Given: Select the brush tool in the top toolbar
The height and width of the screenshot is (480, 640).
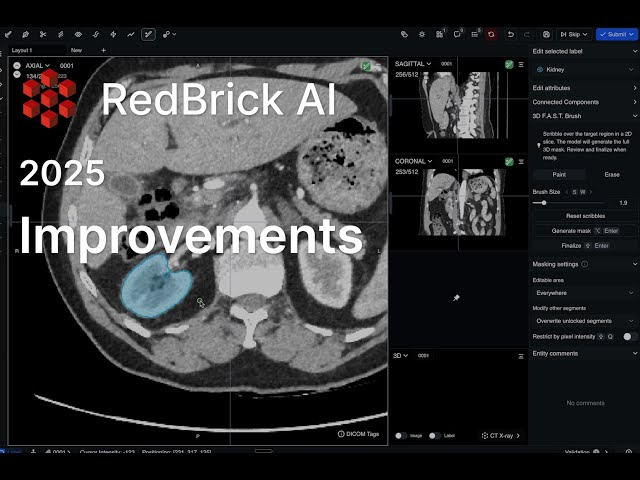Looking at the screenshot, I should [x=8, y=35].
